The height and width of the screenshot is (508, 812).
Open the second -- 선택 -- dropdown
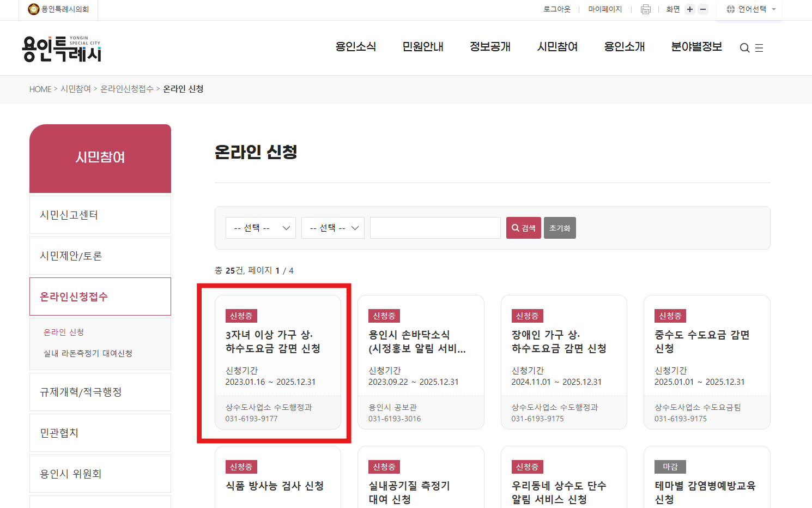[333, 228]
